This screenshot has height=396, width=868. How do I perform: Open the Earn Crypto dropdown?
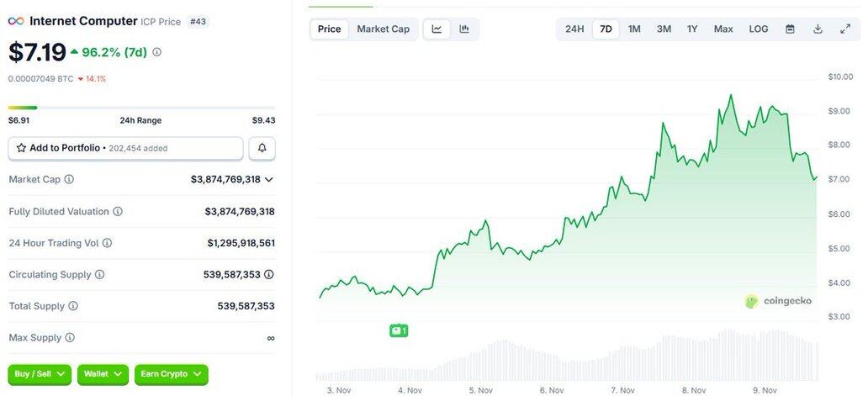pos(171,373)
